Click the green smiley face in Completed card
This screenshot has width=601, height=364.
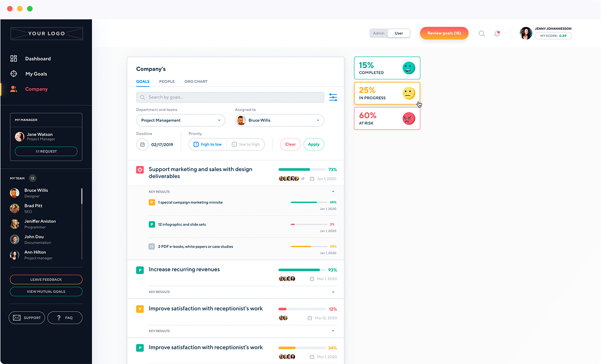pos(409,68)
